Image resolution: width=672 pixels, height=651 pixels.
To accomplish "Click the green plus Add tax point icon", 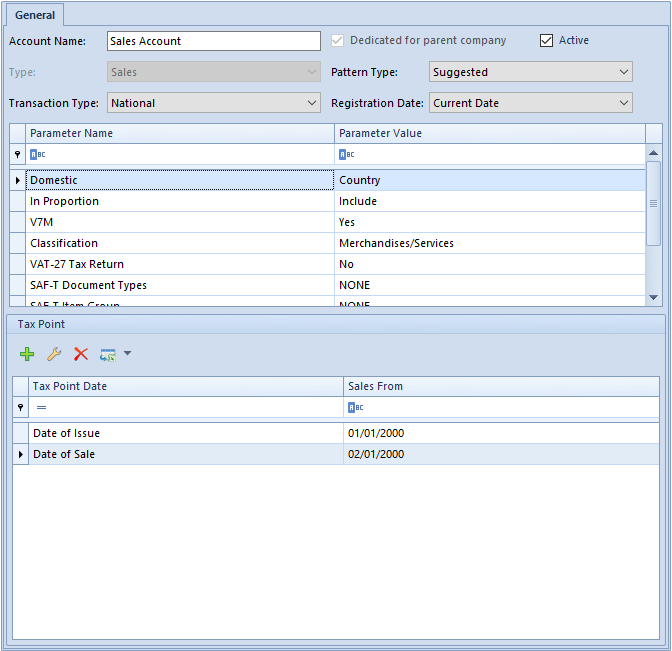I will pos(27,354).
